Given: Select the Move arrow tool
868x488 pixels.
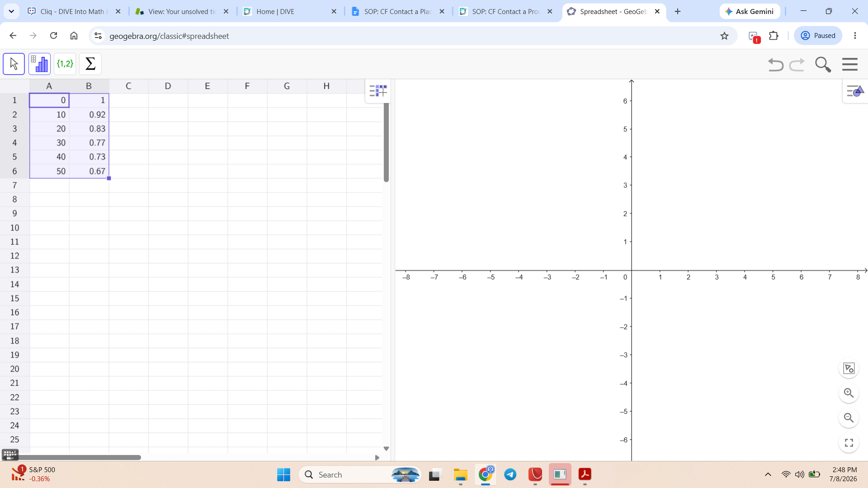Looking at the screenshot, I should 14,64.
